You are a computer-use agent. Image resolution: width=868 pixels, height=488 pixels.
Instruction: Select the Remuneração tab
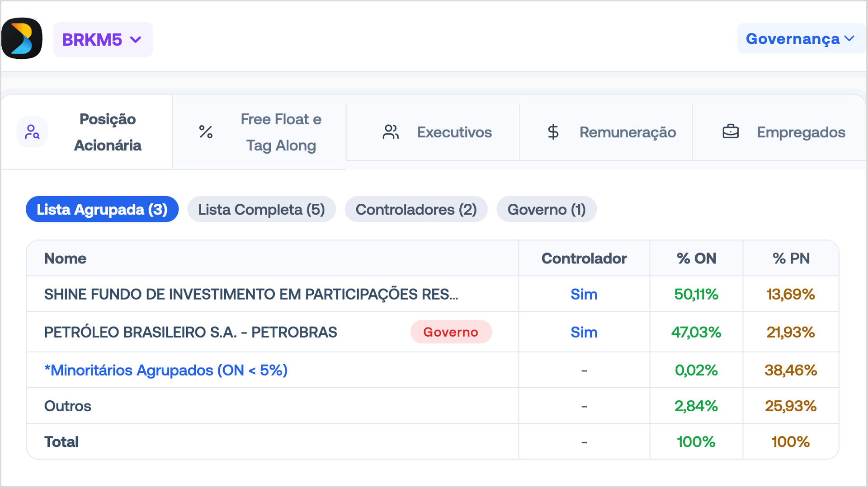click(606, 132)
